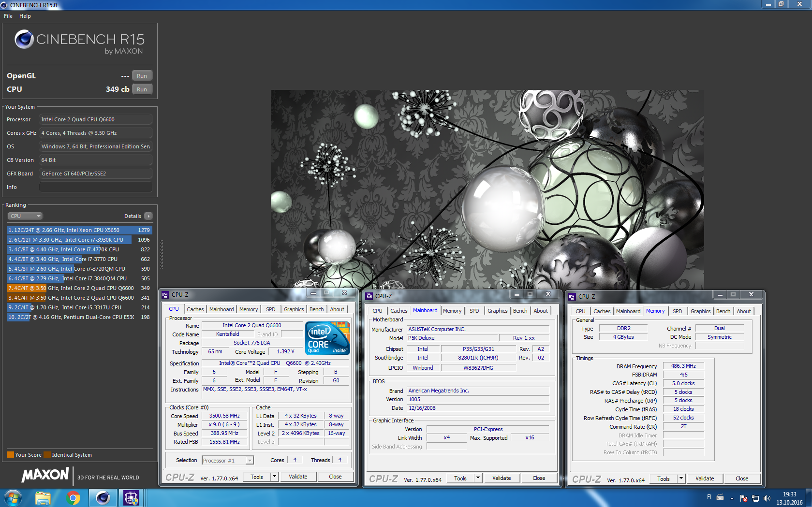Click the CPU-Z icon in the CPU tab window title bar
Image resolution: width=812 pixels, height=507 pixels.
tap(166, 294)
